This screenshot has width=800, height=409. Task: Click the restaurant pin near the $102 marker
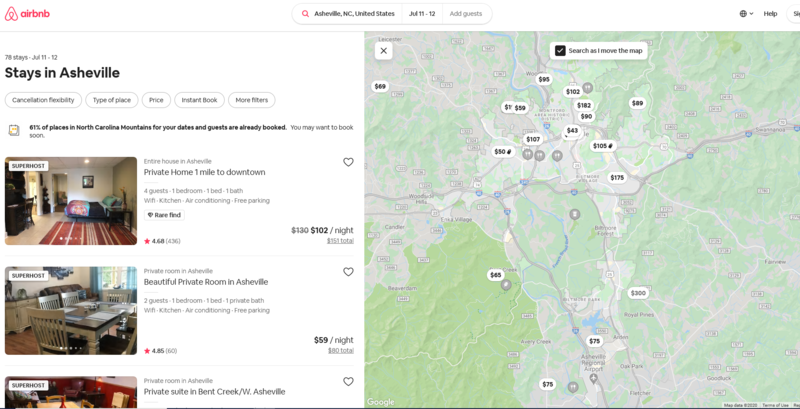point(588,88)
